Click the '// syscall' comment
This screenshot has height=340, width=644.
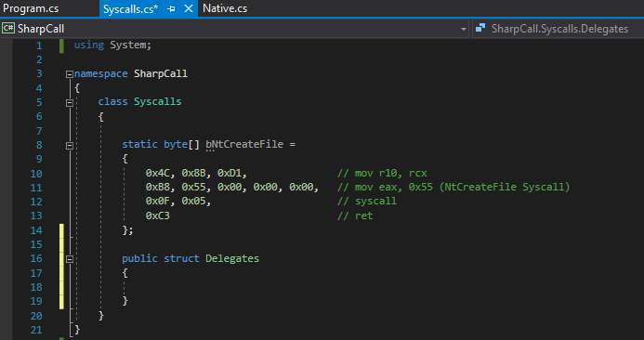coord(367,202)
